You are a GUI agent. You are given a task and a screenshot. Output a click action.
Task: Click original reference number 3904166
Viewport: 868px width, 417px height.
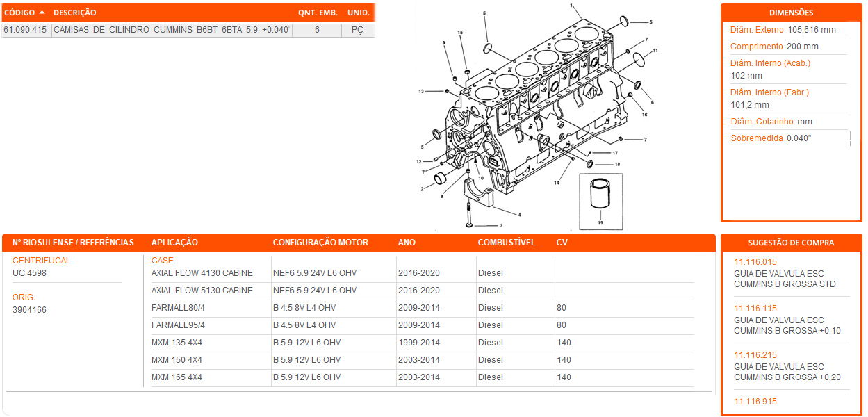tap(29, 310)
